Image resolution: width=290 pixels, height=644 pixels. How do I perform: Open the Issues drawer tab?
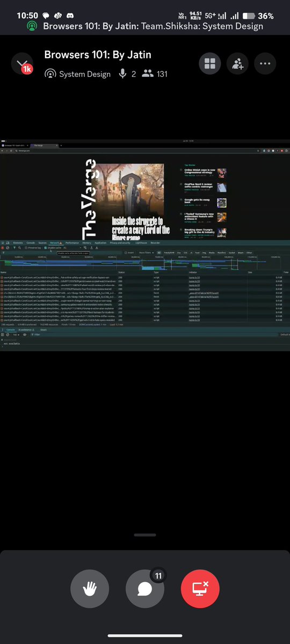tap(44, 330)
